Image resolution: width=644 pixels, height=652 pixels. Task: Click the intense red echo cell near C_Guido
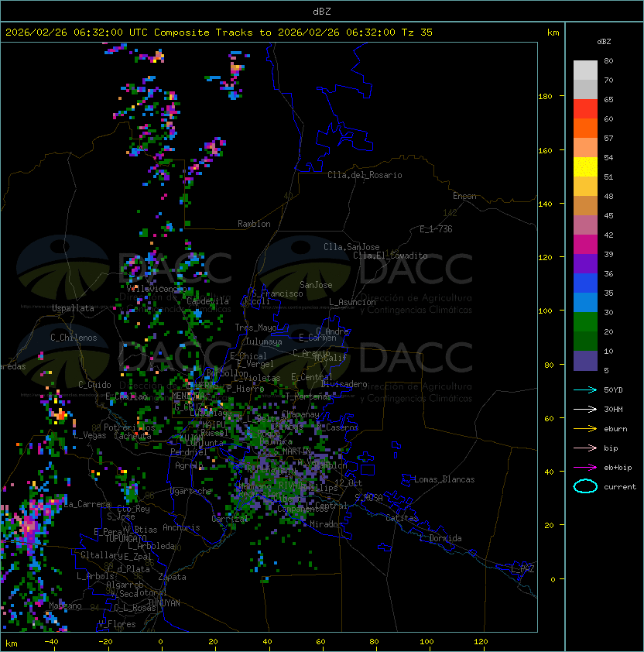coord(60,414)
